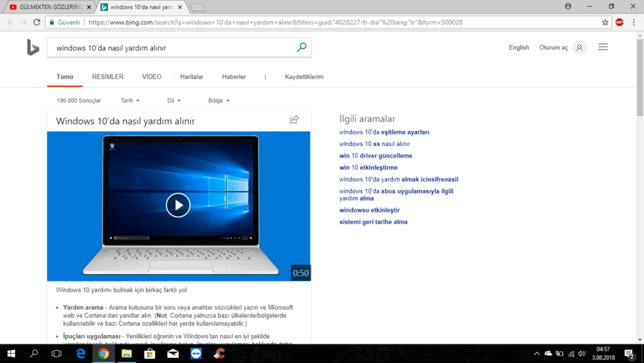Screen dimensions: 644x363
Task: Click the Chrome icon in the taskbar
Action: coord(104,354)
